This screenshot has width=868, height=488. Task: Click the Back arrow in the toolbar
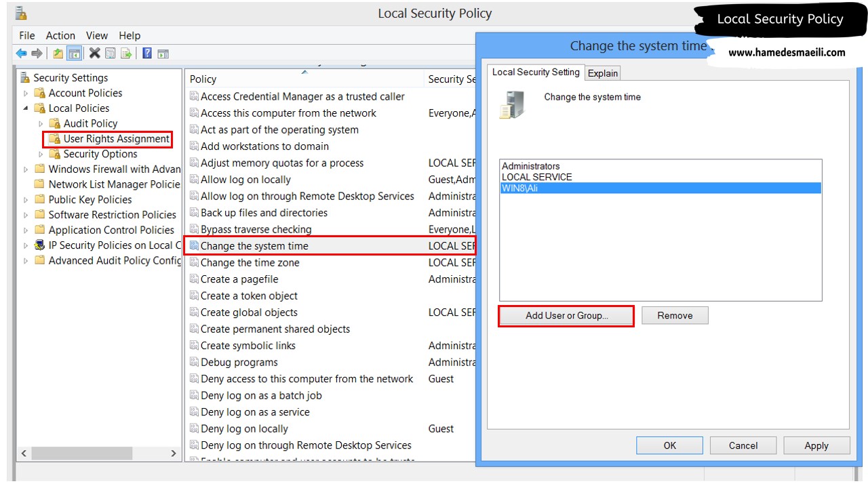pyautogui.click(x=22, y=54)
